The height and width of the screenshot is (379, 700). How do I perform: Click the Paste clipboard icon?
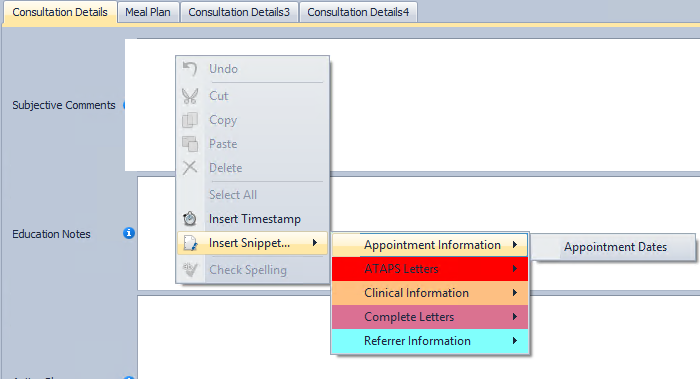pyautogui.click(x=190, y=144)
